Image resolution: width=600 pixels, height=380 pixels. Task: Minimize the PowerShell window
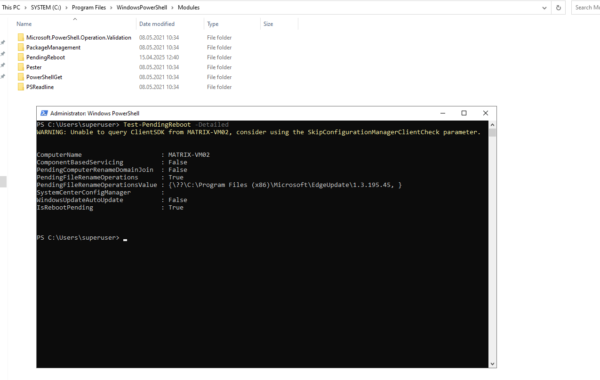443,113
